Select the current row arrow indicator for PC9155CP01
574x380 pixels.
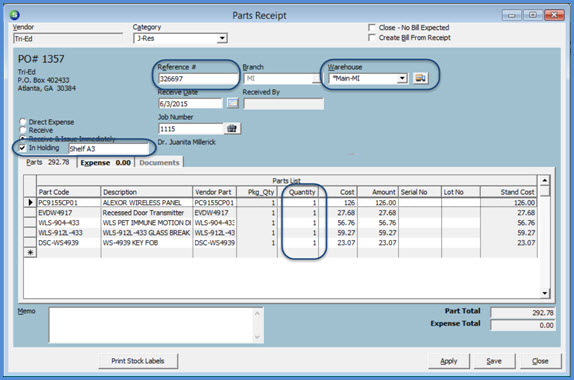(30, 202)
